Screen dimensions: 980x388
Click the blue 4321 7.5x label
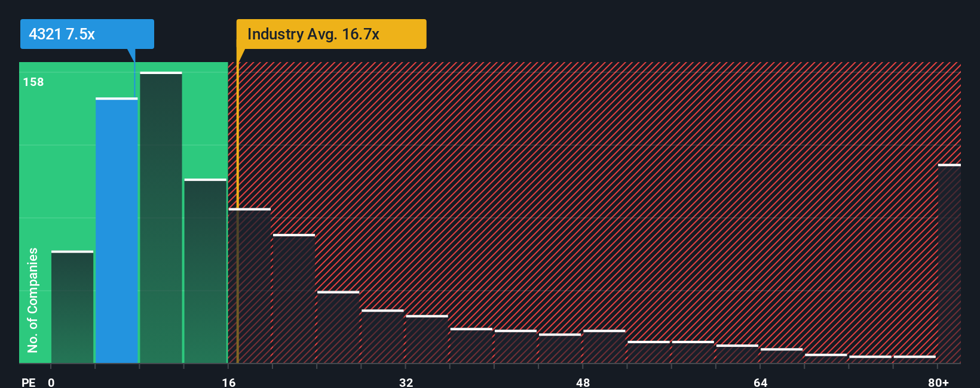87,34
